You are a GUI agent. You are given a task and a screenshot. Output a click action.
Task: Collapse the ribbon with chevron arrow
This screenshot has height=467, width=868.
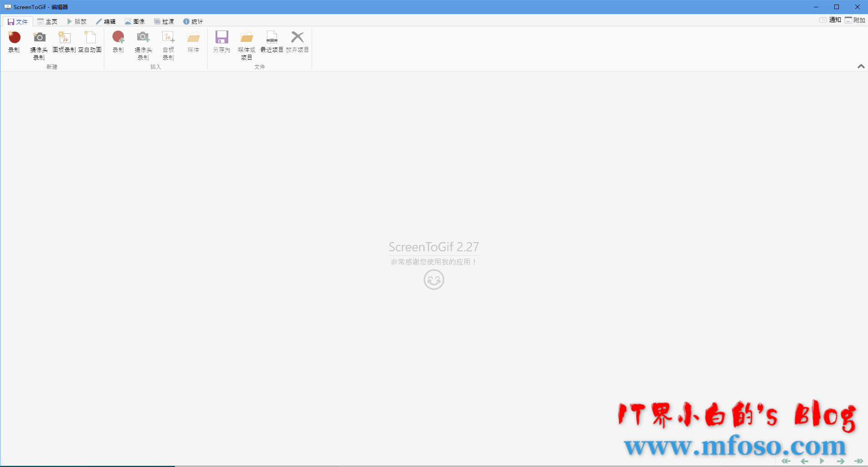pos(861,67)
